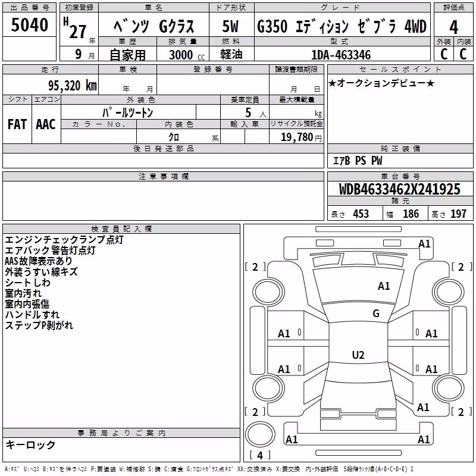Screen dimensions: 476x476
Task: Select fuel type 軽油
Action: click(x=231, y=54)
